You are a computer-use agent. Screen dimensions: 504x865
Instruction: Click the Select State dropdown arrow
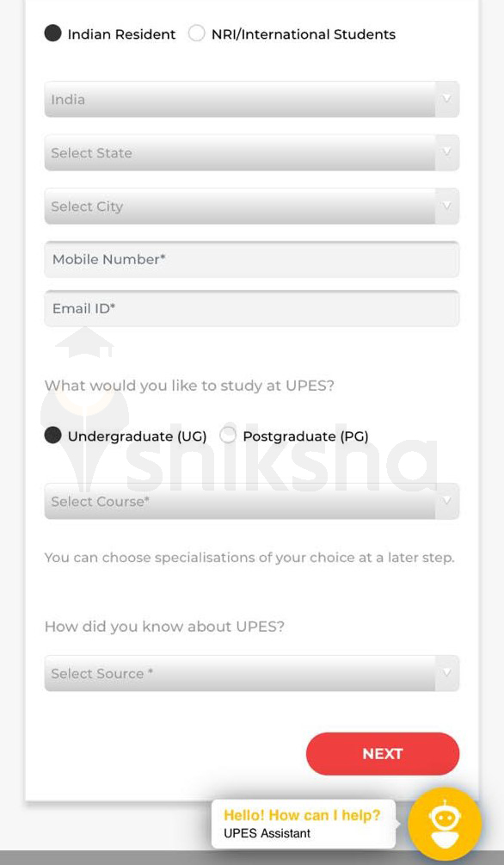pyautogui.click(x=446, y=153)
